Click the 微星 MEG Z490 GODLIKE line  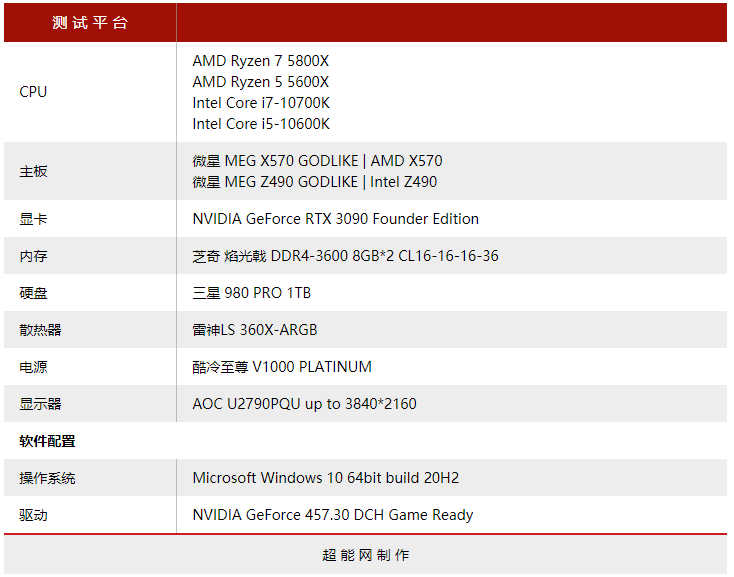pos(315,182)
